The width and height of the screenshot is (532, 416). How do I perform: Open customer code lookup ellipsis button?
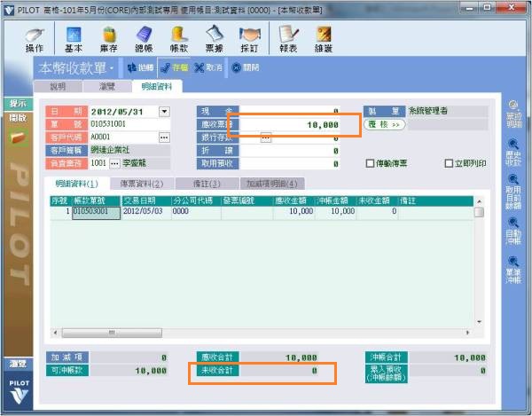(x=164, y=137)
